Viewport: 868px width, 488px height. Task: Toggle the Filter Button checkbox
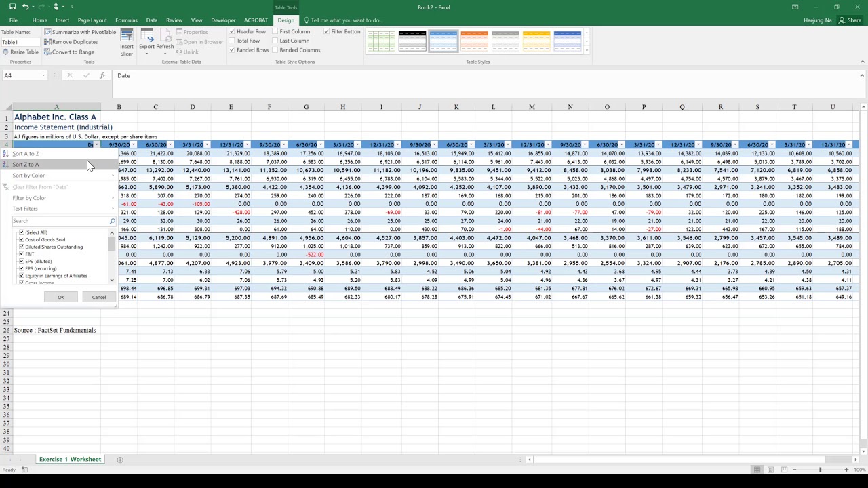326,32
